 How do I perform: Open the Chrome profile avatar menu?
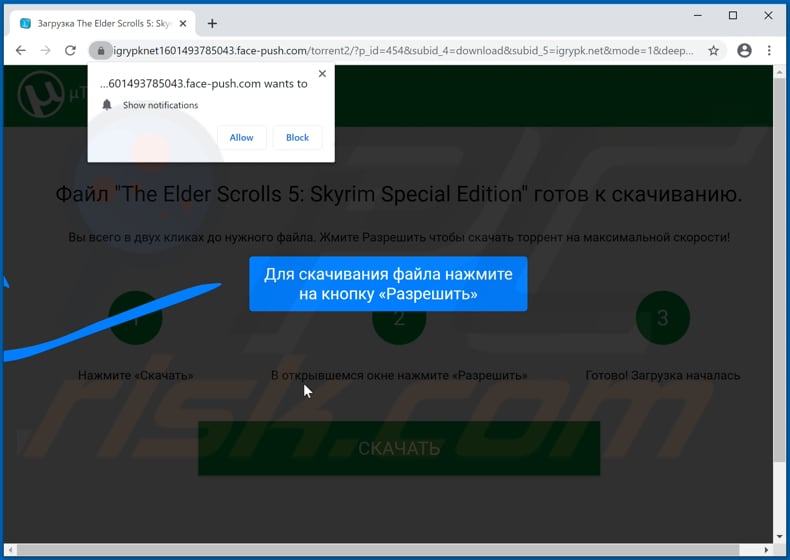coord(744,50)
